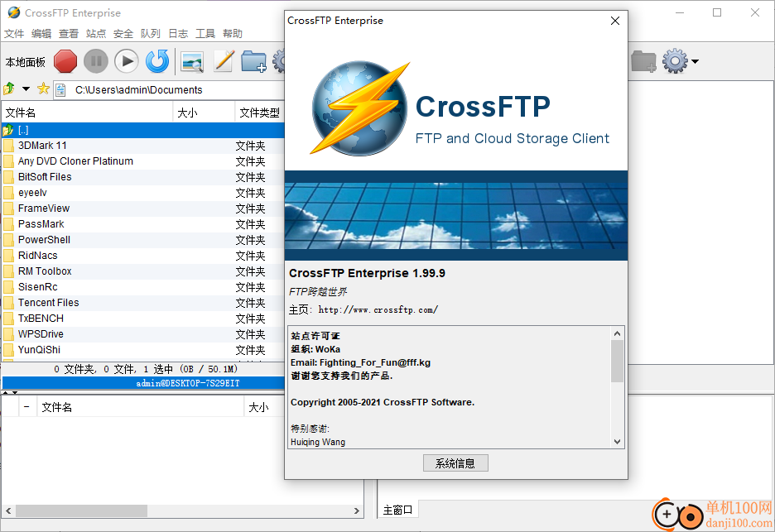The image size is (775, 532).
Task: Click the yellow star Favorites icon
Action: (x=44, y=89)
